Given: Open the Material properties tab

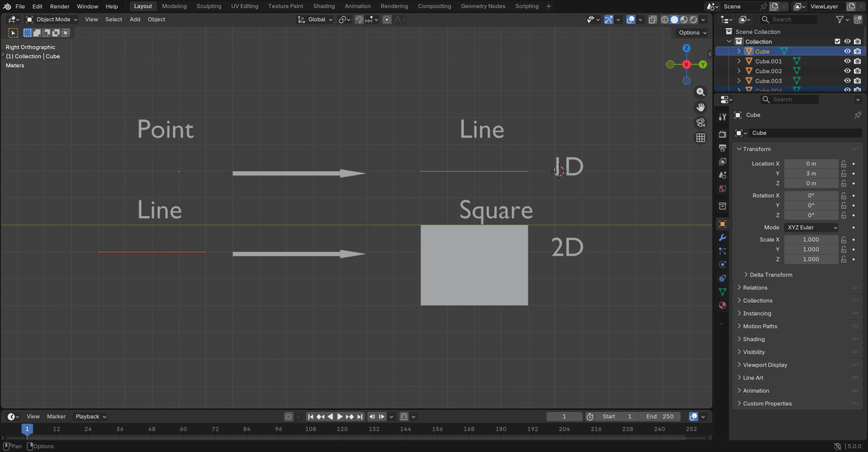Looking at the screenshot, I should pos(722,305).
